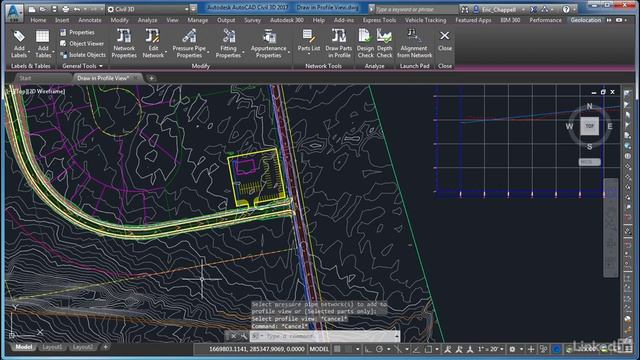Image resolution: width=640 pixels, height=360 pixels.
Task: Click Draw Parts in Profile tool
Action: 338,44
